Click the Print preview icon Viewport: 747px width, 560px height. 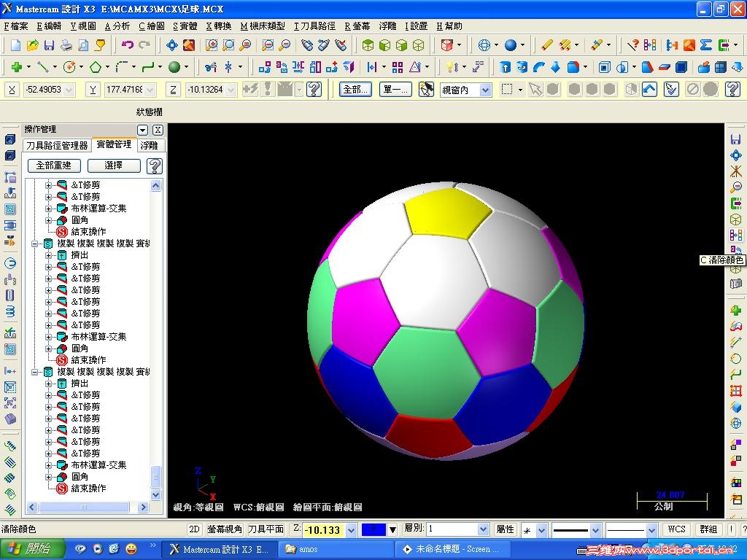83,45
